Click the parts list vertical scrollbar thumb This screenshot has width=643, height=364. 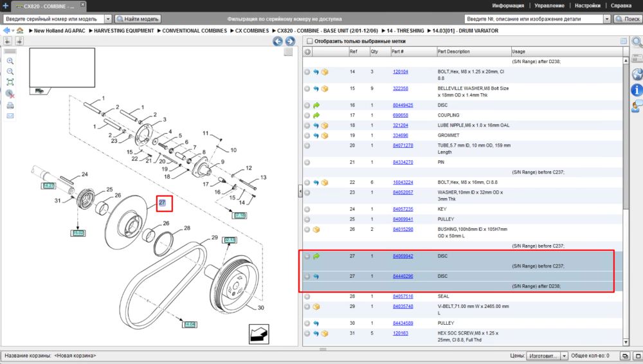coord(626,136)
